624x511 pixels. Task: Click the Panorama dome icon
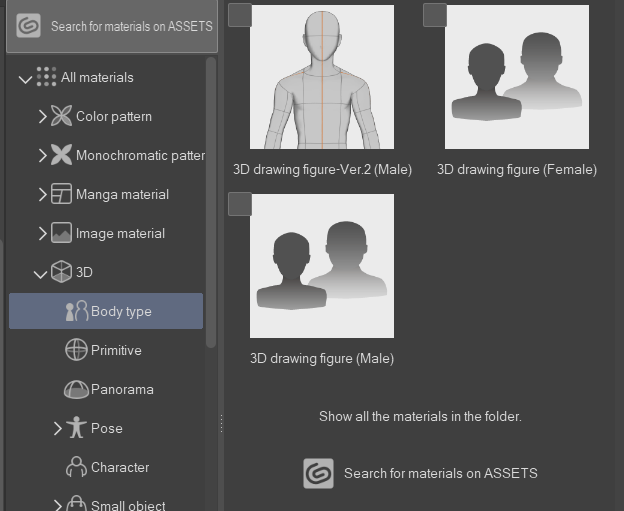click(76, 389)
